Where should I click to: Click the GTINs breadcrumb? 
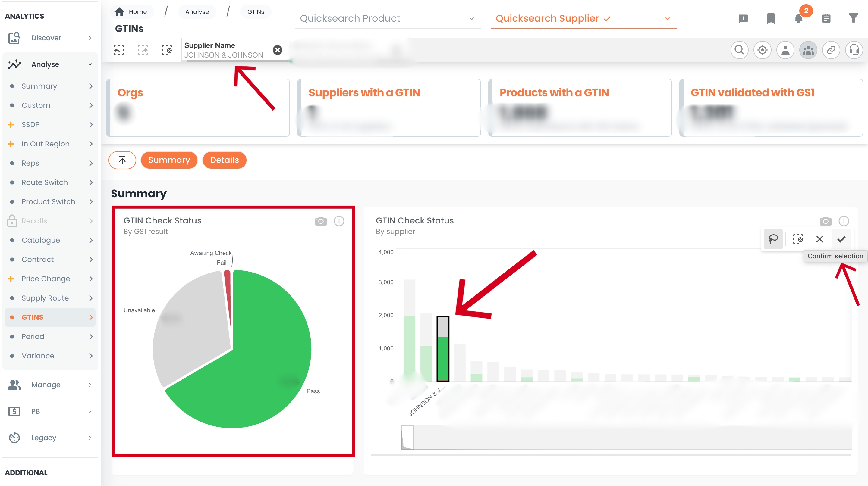point(255,12)
